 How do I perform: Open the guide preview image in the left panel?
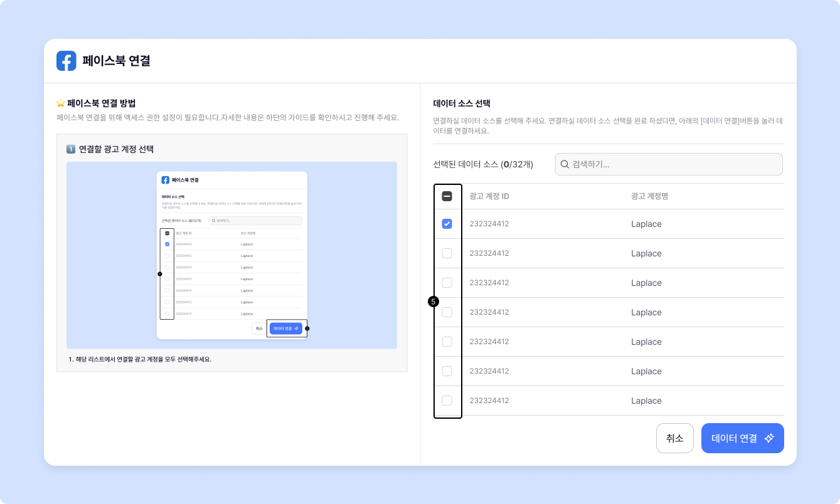pyautogui.click(x=231, y=255)
